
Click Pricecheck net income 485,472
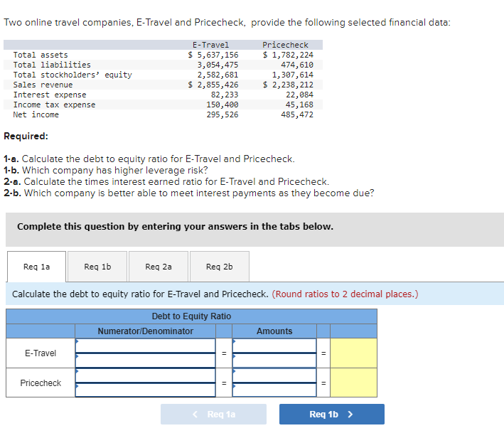click(x=297, y=114)
